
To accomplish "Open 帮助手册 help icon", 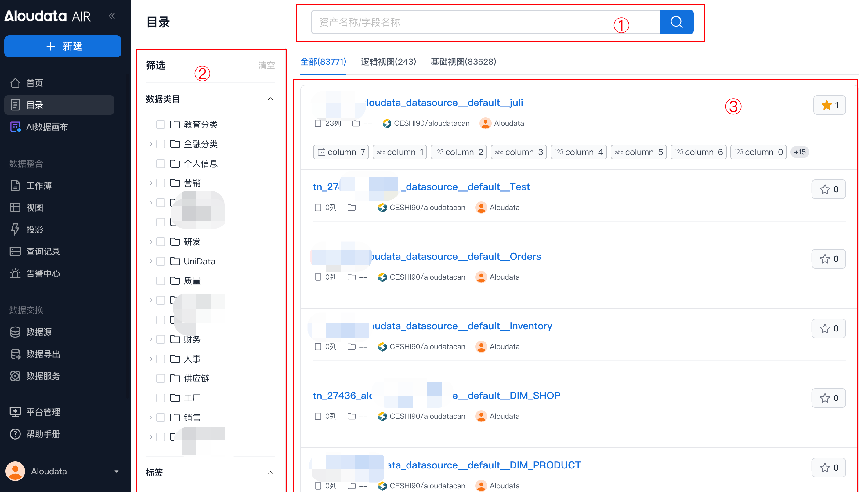I will coord(15,434).
